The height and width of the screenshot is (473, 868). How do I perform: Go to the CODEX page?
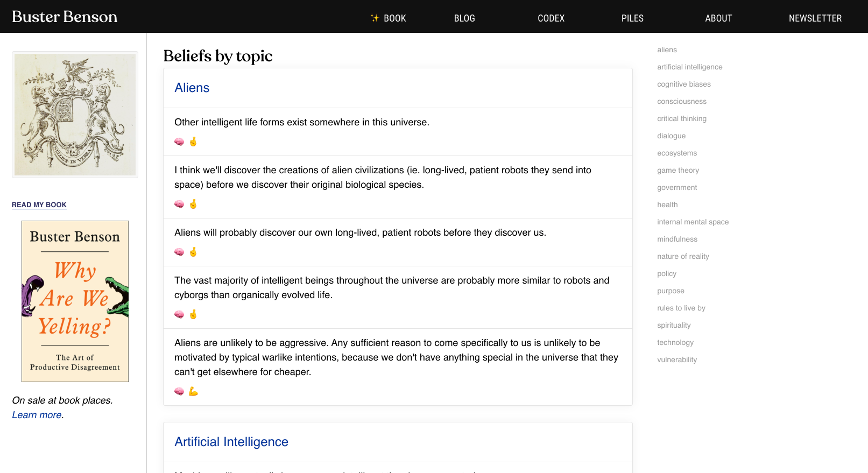point(551,18)
